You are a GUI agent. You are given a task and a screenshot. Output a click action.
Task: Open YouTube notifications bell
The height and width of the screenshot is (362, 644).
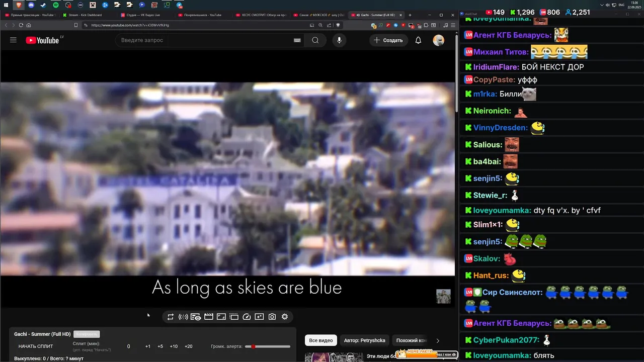click(418, 40)
